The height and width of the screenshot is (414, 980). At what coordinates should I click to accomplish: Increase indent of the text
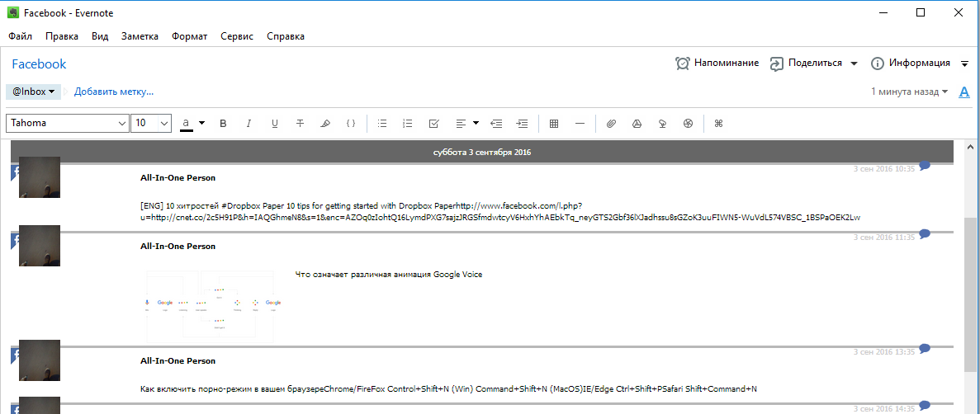522,124
